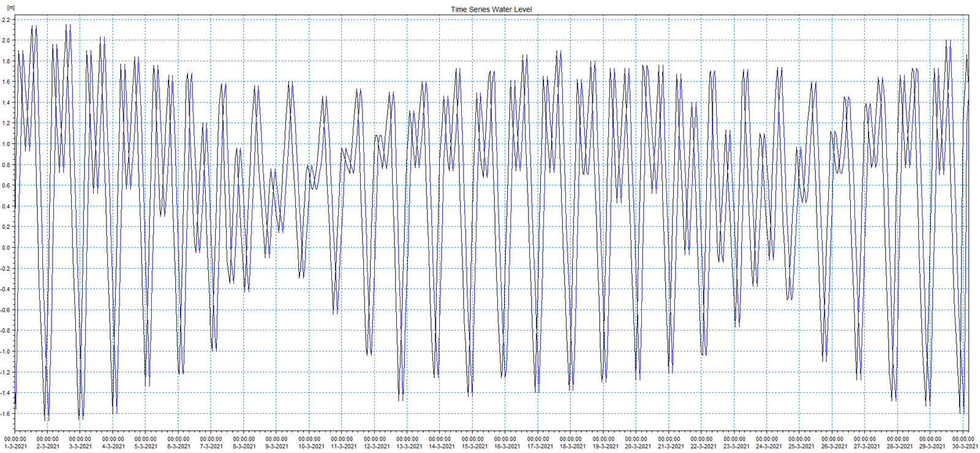Click the -1.0 y-axis tick label
Viewport: 980px width, 453px height.
click(6, 351)
